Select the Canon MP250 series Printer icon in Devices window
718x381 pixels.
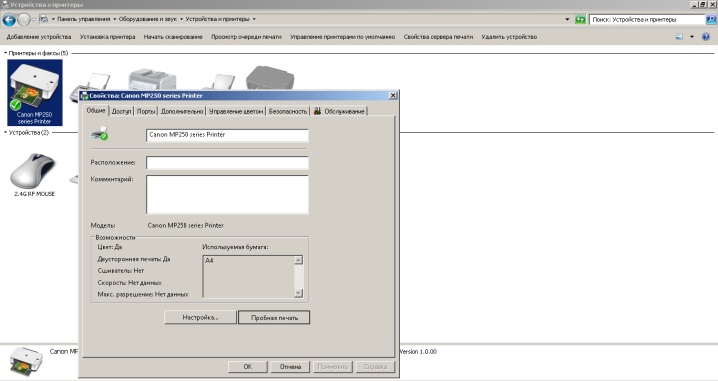pos(35,93)
